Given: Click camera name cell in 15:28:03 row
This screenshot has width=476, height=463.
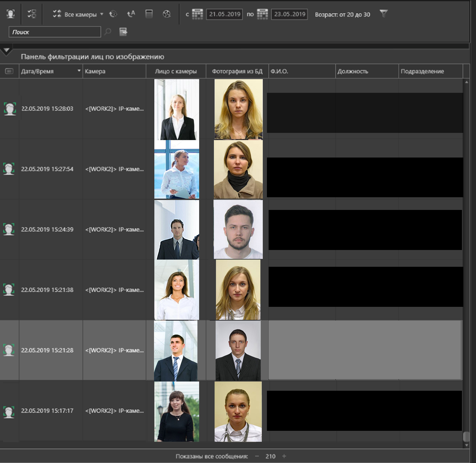Looking at the screenshot, I should [x=114, y=109].
